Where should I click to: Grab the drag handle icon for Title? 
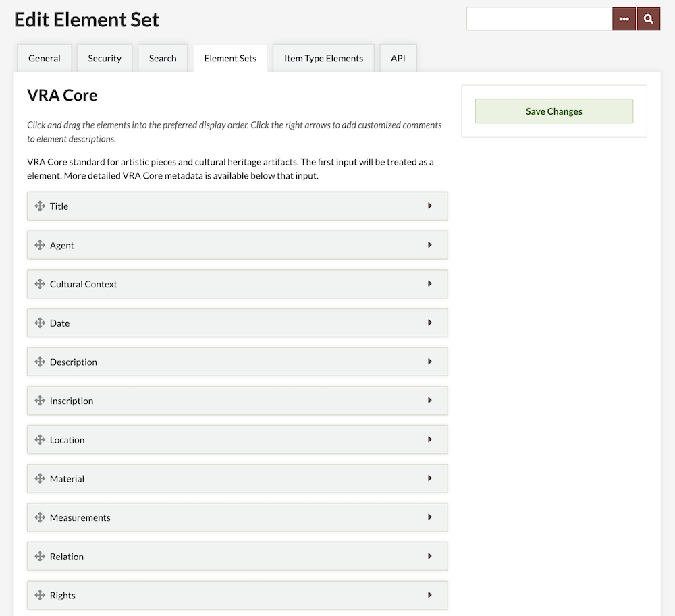pos(38,206)
